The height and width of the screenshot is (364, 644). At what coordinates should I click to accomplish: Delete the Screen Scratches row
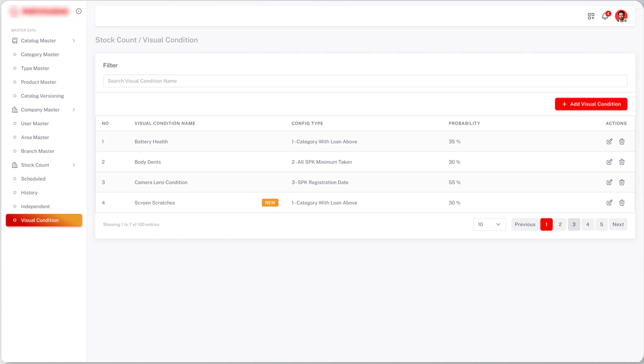[x=622, y=203]
